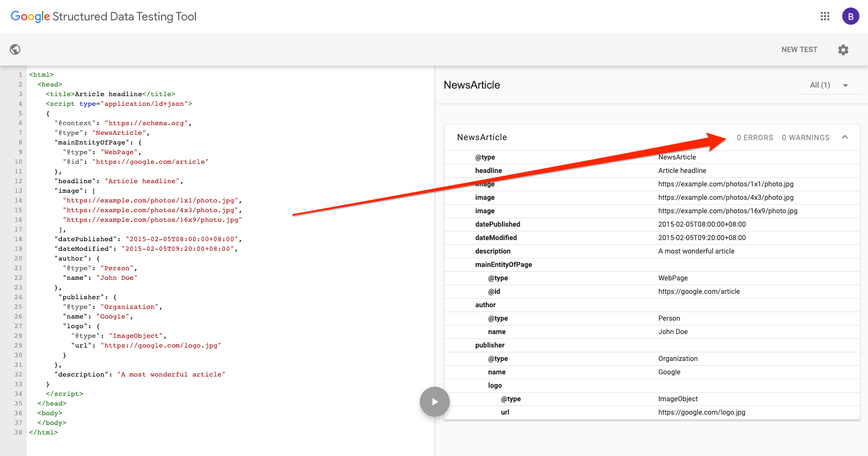
Task: Click the Organization value in results
Action: coord(678,359)
